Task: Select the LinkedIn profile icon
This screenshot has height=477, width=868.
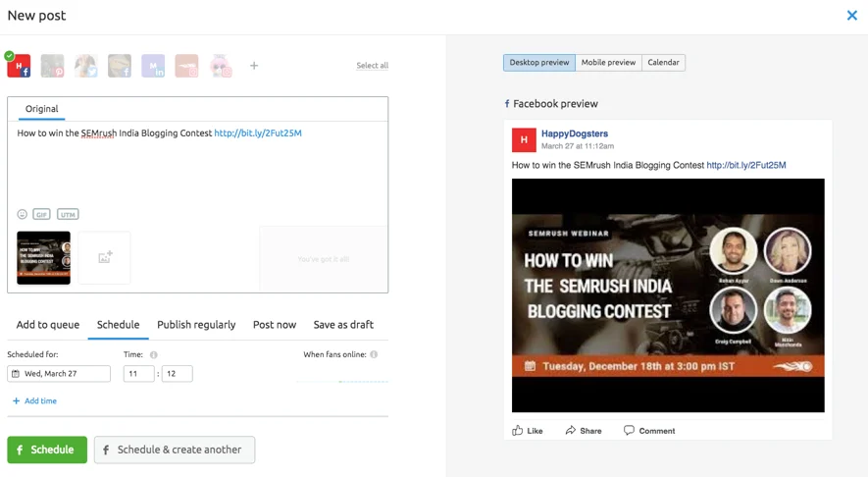Action: click(x=153, y=66)
